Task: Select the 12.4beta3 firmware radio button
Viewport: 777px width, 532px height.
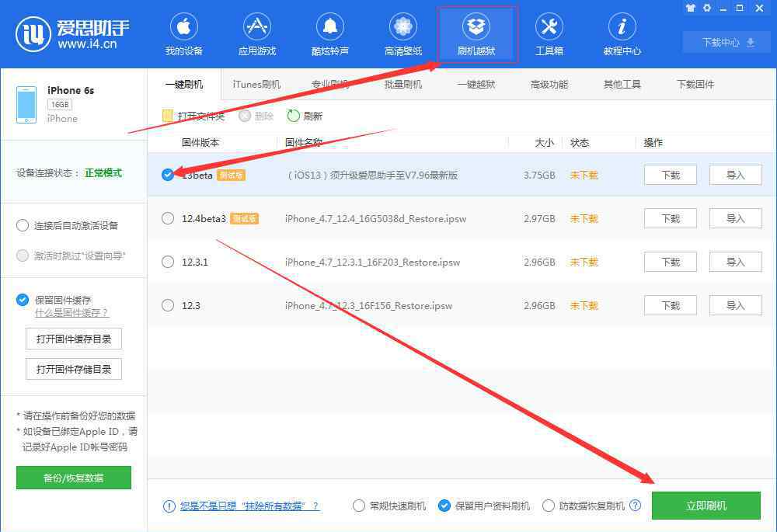Action: tap(168, 218)
